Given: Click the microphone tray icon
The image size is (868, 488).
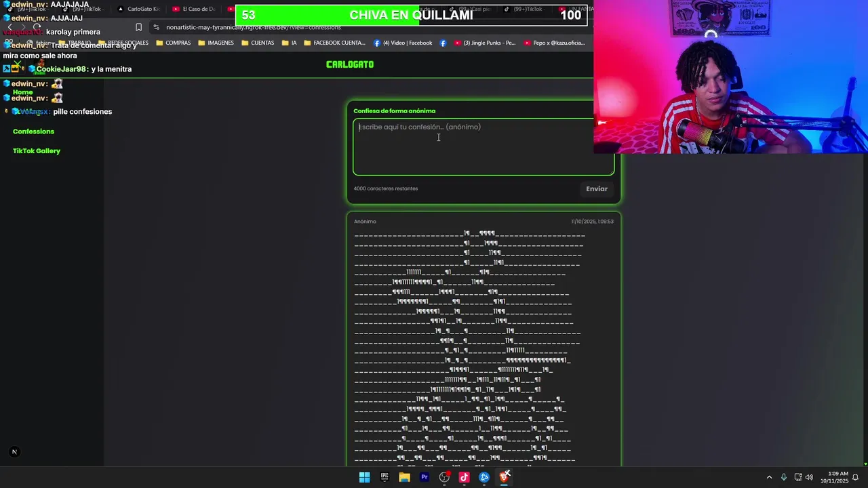Looking at the screenshot, I should click(x=784, y=477).
